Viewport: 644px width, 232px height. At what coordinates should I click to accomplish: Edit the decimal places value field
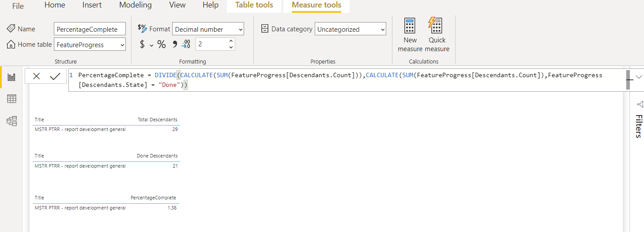[x=212, y=44]
